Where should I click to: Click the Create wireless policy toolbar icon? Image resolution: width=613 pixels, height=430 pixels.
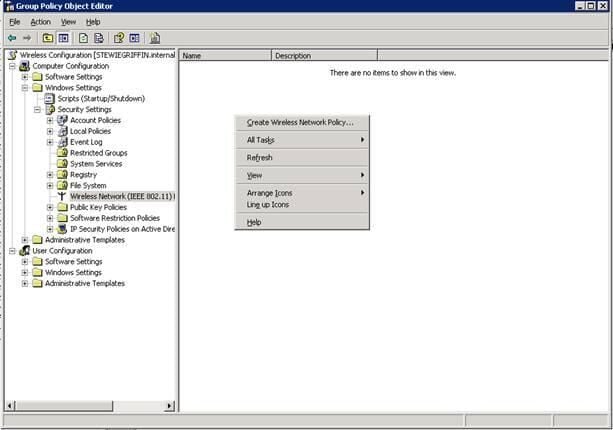(155, 38)
